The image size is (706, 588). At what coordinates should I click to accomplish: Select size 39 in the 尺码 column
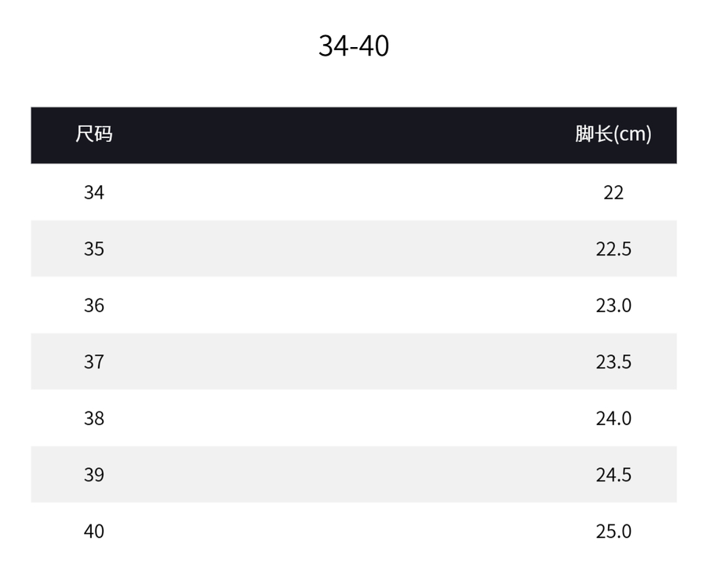94,474
